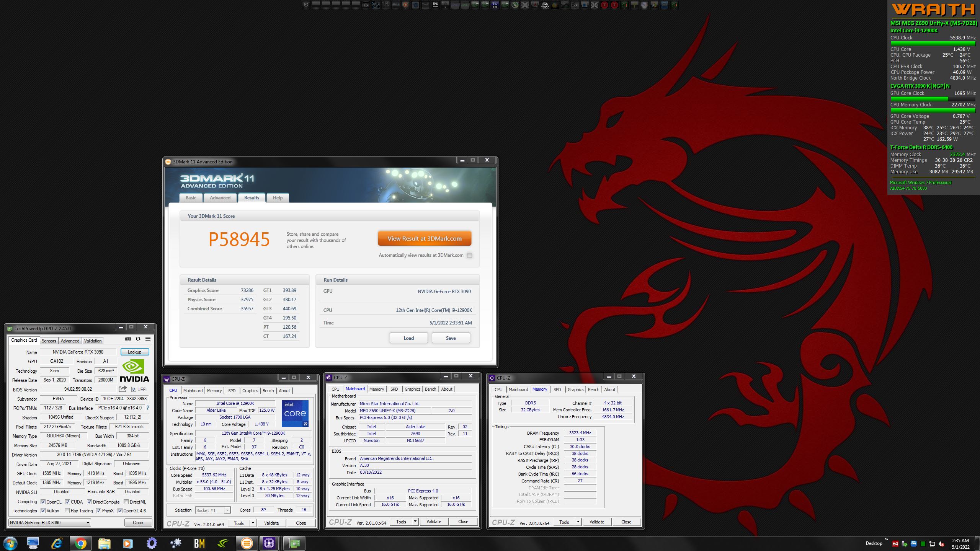The width and height of the screenshot is (980, 551).
Task: Click the blue car tray icon
Action: (x=913, y=544)
